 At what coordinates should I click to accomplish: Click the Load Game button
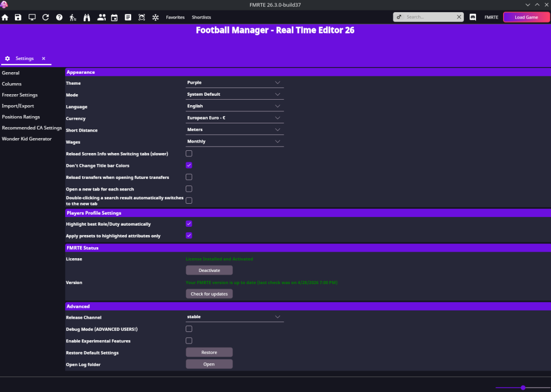pyautogui.click(x=526, y=17)
